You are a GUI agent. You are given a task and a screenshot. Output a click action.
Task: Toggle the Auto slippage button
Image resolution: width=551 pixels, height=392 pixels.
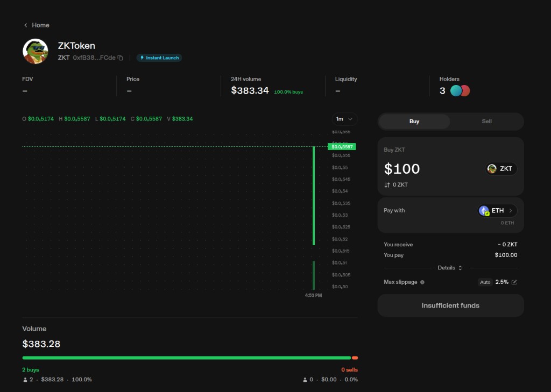pos(485,282)
